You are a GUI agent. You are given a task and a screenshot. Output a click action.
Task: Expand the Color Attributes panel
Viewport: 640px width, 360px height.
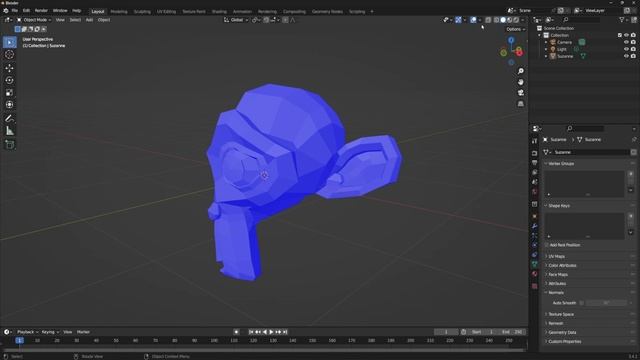point(562,265)
